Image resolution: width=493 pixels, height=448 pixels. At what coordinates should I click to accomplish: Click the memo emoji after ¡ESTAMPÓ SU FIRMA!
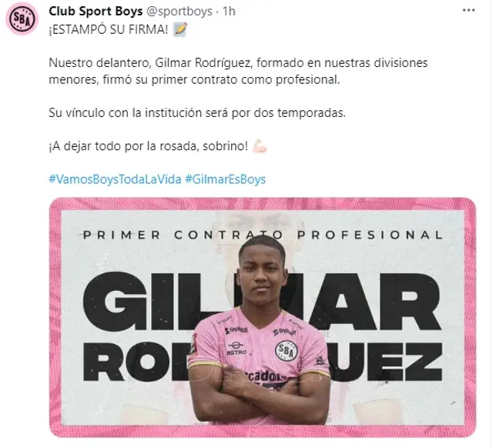tap(180, 29)
